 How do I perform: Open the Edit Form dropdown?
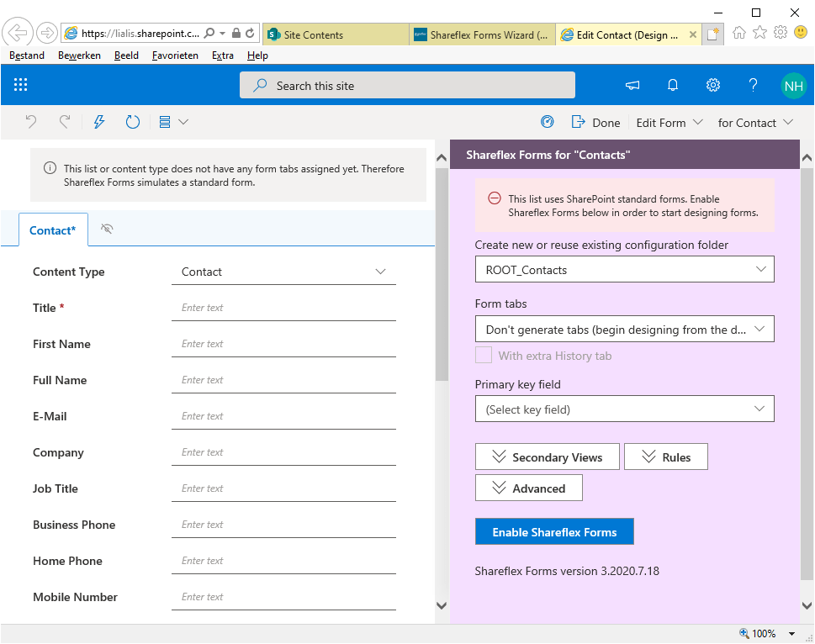669,123
